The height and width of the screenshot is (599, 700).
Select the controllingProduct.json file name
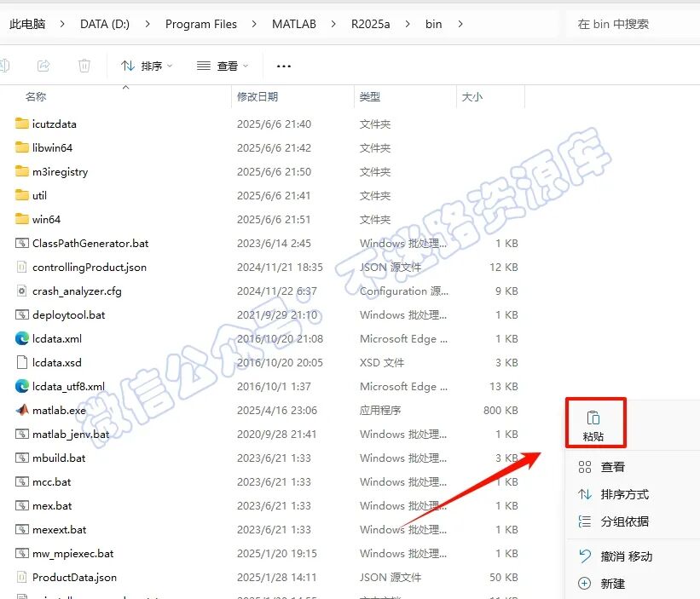tap(90, 268)
